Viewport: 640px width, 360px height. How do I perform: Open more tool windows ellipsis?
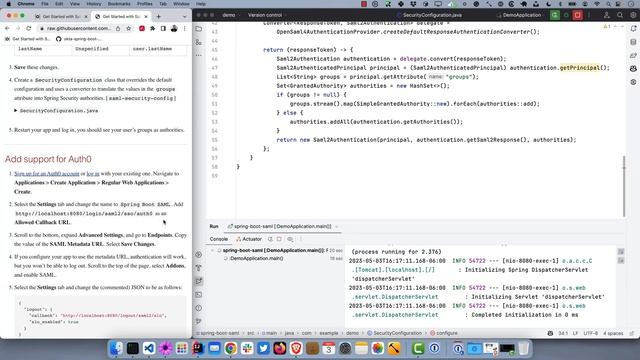click(199, 55)
